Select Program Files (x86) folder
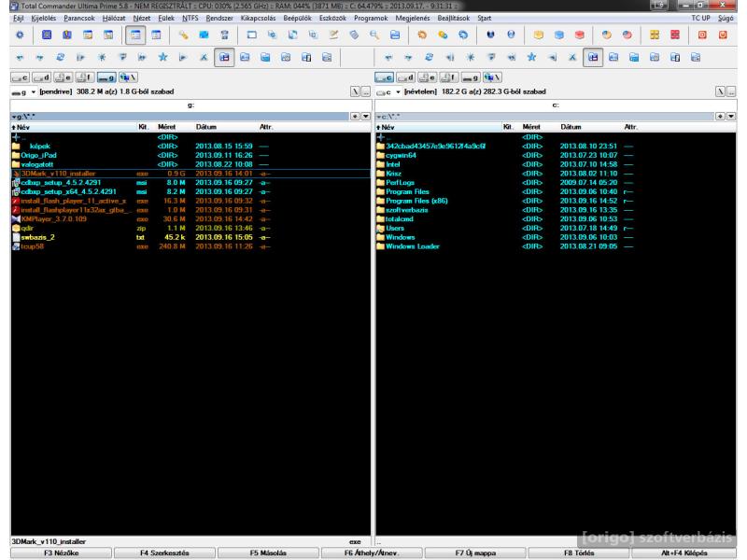Image resolution: width=747 pixels, height=560 pixels. click(416, 201)
